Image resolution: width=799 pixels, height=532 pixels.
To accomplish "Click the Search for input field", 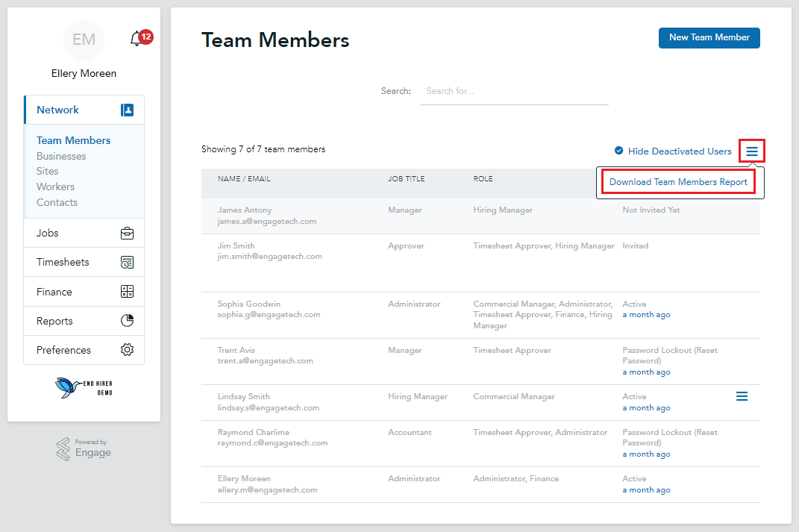I will [513, 90].
